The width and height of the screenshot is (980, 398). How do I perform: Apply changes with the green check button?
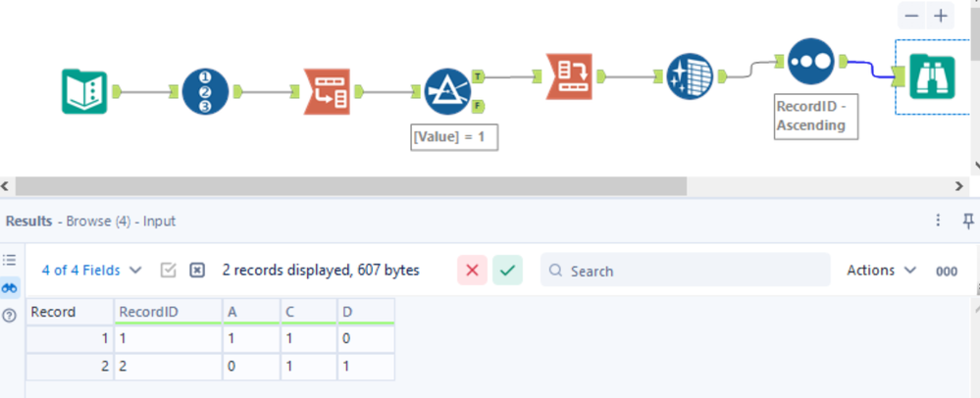coord(507,270)
